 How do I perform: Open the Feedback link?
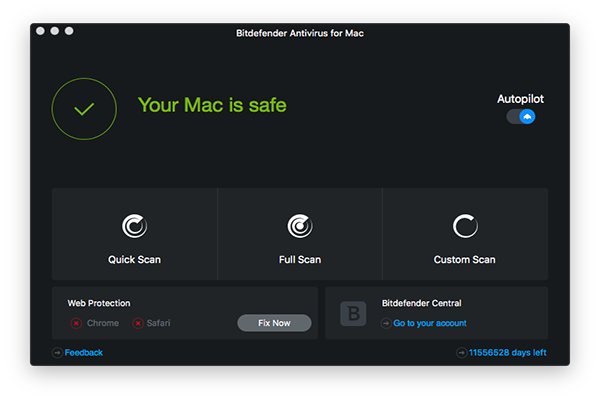tap(84, 352)
